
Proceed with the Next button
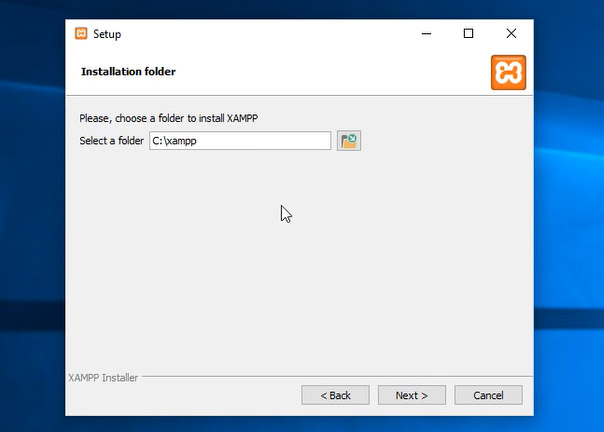411,395
